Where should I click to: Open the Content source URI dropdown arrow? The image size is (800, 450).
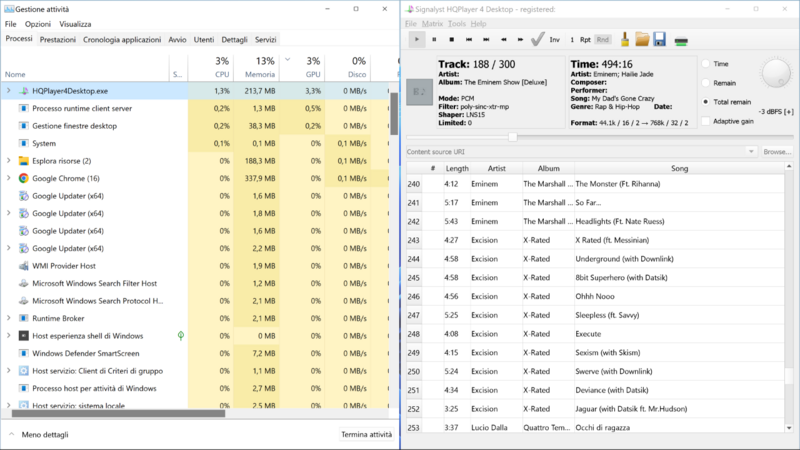tap(751, 152)
